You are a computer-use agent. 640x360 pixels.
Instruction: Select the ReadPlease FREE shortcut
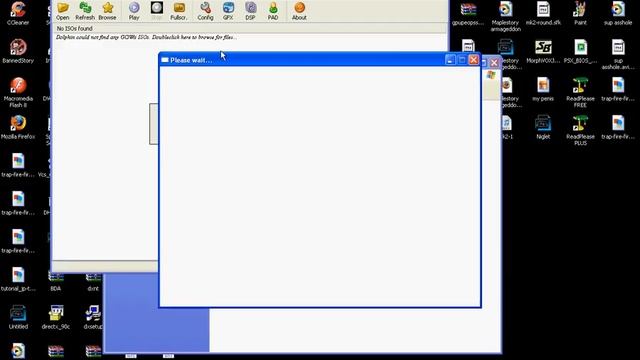pos(580,92)
